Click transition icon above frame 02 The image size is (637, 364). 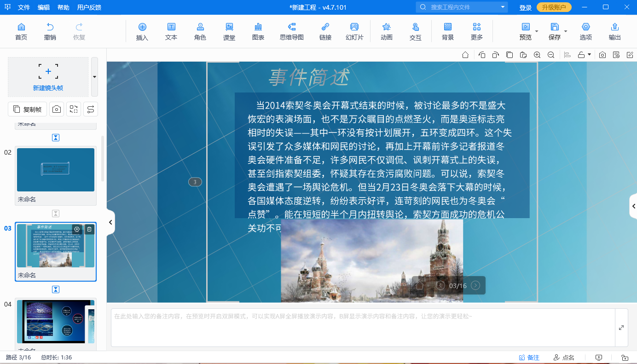(56, 138)
